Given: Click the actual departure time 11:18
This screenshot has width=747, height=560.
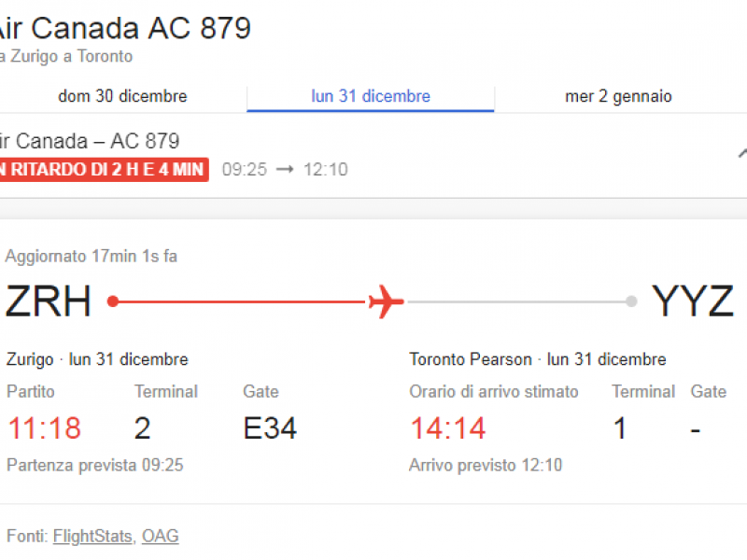Looking at the screenshot, I should pyautogui.click(x=44, y=428).
